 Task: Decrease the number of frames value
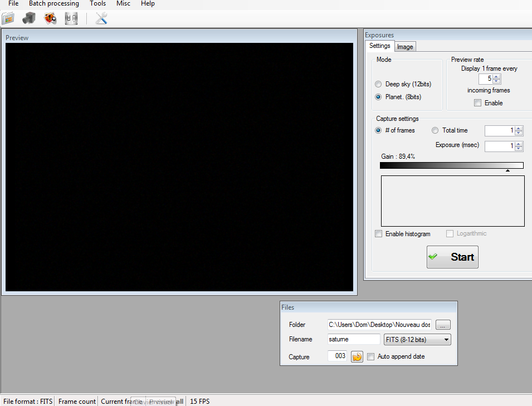[519, 133]
